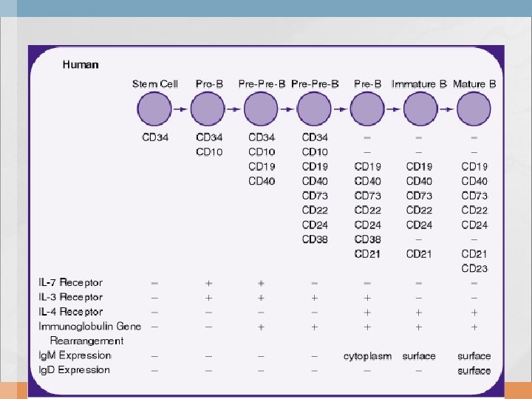532x399 pixels.
Task: Click IgD "surface" under Mature B
Action: (474, 370)
